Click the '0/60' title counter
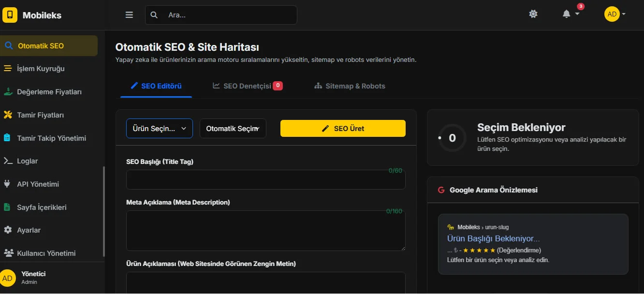This screenshot has width=644, height=294. point(395,171)
